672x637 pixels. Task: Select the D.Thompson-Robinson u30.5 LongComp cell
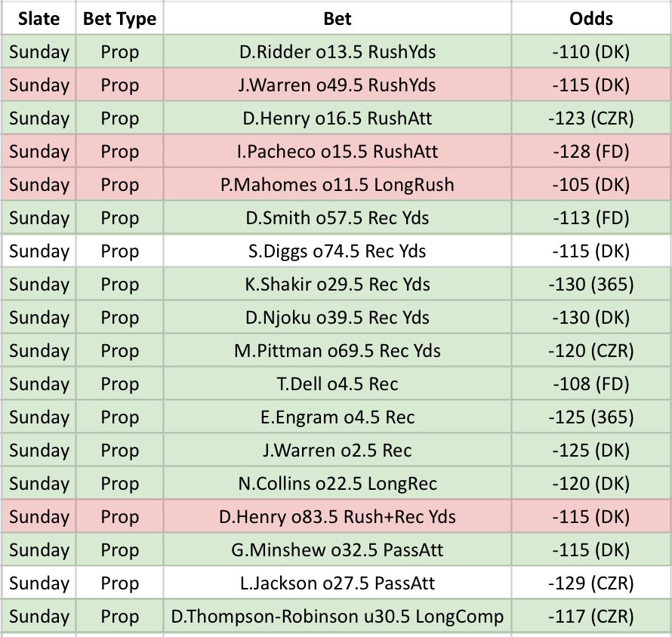point(338,616)
